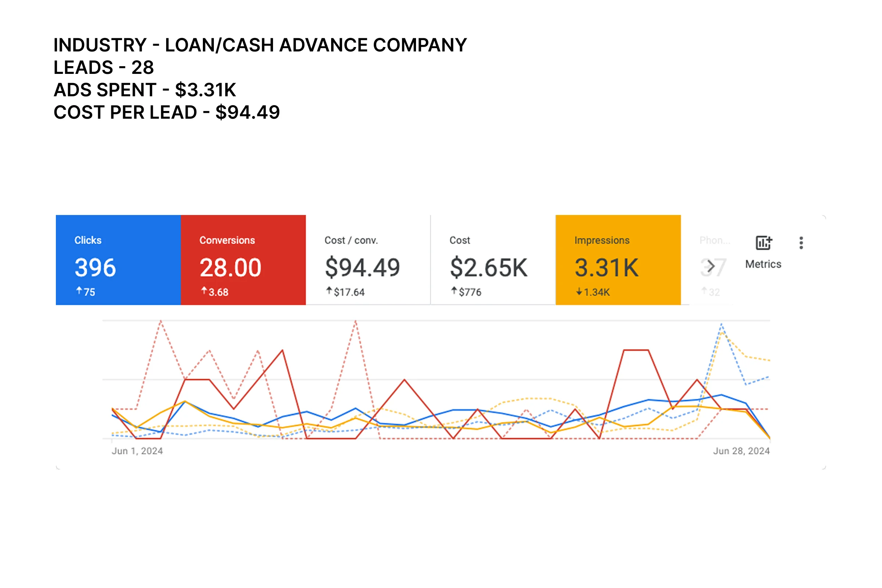Click the 396 clicks value
882x588 pixels.
pos(95,268)
